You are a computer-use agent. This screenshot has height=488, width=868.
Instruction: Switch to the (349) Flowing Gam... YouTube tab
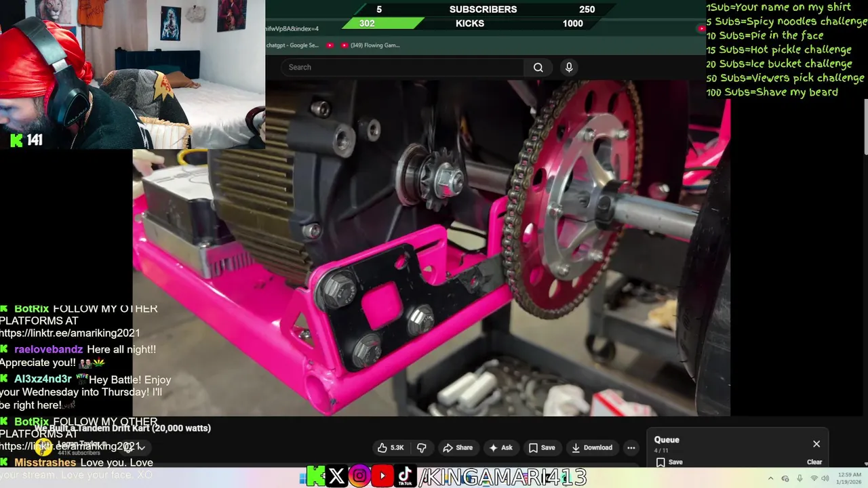pyautogui.click(x=370, y=45)
